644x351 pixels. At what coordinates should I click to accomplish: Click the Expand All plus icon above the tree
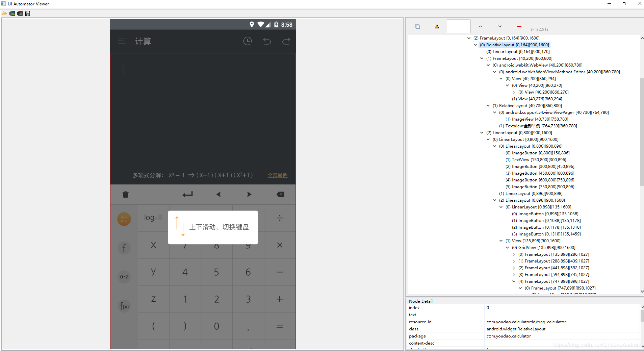point(418,27)
